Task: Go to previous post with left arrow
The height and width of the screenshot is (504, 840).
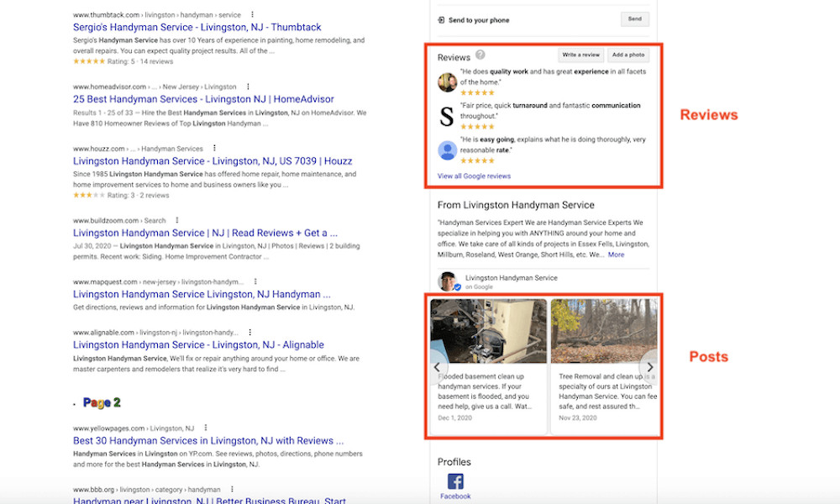Action: coord(437,367)
